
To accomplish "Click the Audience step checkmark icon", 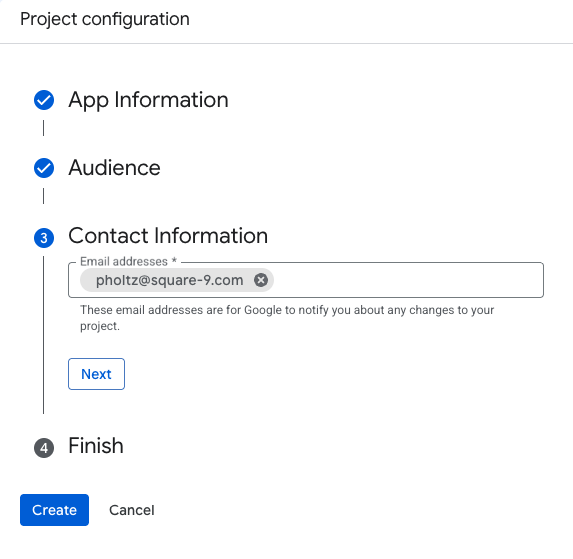I will [44, 168].
